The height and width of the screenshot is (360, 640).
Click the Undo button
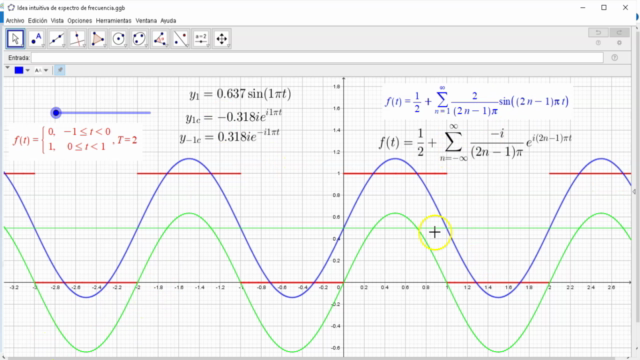(598, 33)
